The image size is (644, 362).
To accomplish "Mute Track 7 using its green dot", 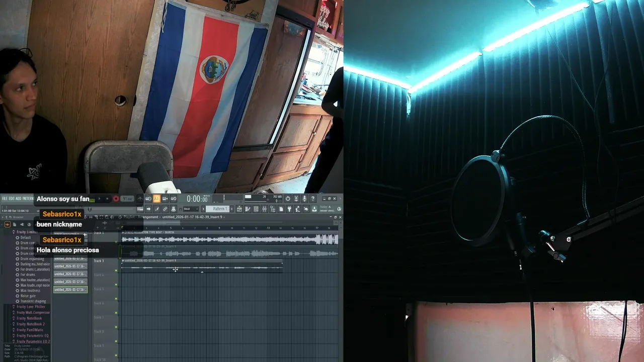I will pyautogui.click(x=116, y=327).
